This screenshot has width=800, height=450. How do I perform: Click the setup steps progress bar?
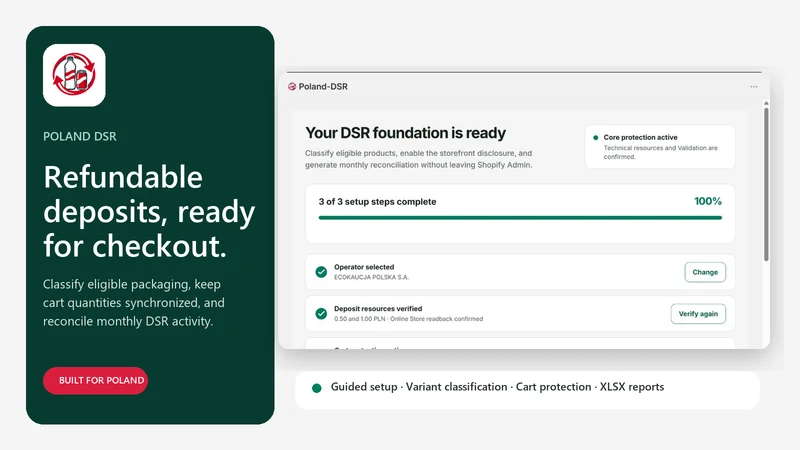[x=520, y=218]
